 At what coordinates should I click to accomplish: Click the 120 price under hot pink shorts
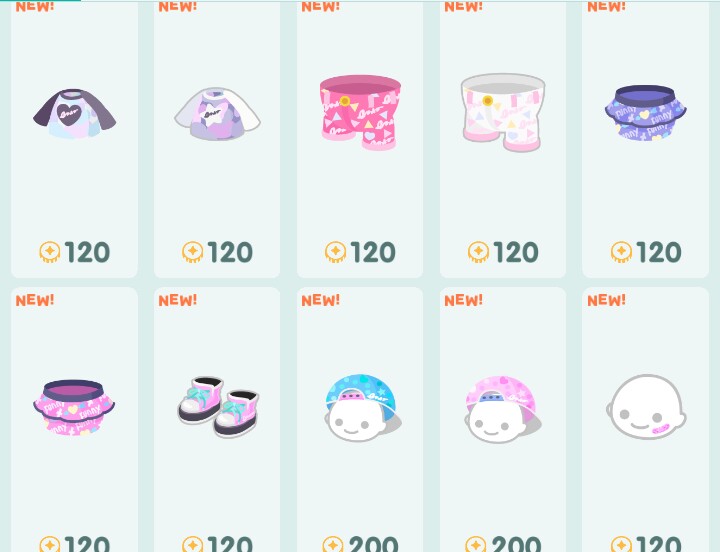pyautogui.click(x=373, y=252)
